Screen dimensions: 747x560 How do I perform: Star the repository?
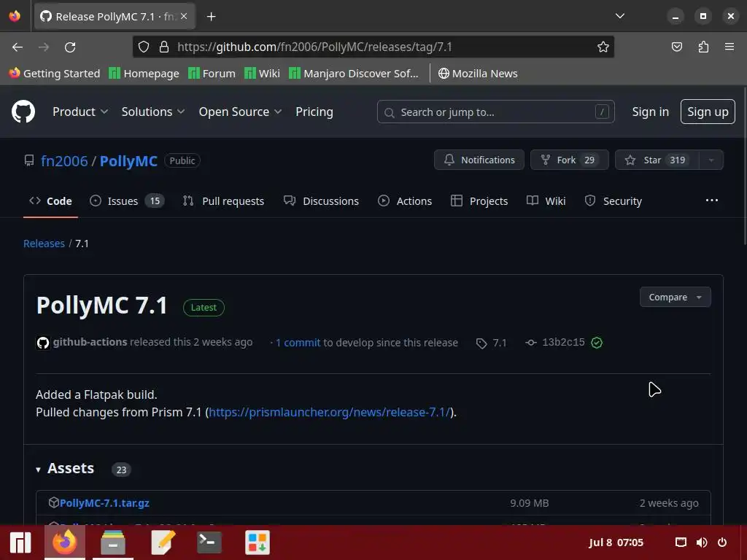(x=657, y=160)
